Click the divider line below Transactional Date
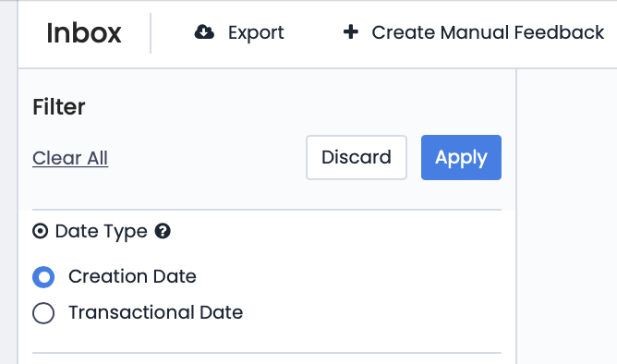This screenshot has height=364, width=617. [x=267, y=353]
